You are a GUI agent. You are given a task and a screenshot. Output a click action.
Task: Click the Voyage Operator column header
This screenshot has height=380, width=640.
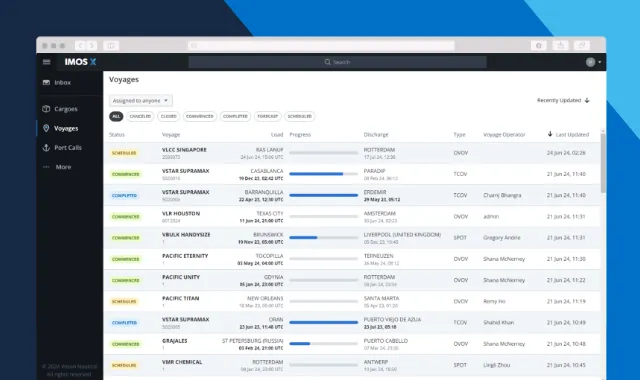[504, 135]
